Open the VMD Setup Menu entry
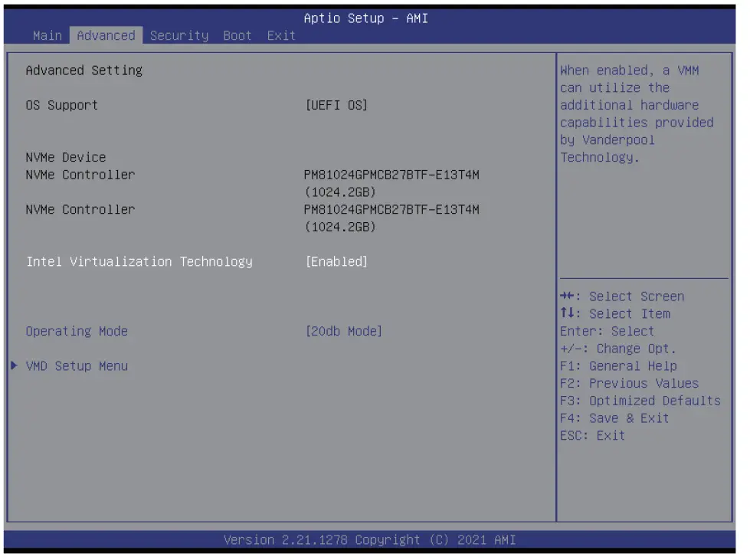750x560 pixels. [x=77, y=366]
